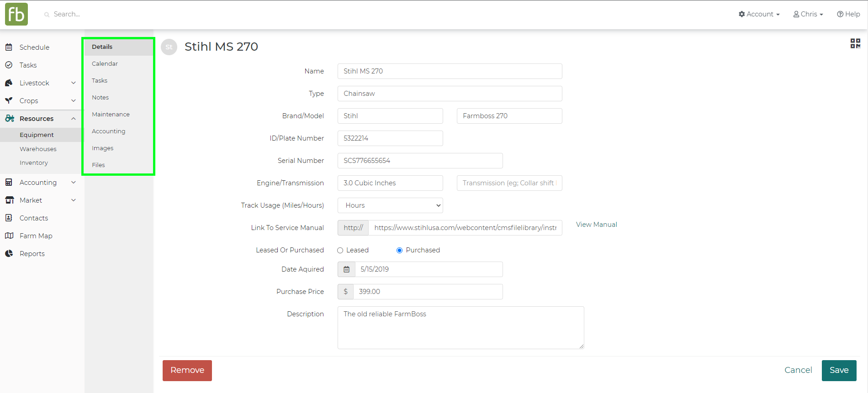Click the Farm Map icon
Viewport: 868px width, 393px height.
(x=9, y=236)
